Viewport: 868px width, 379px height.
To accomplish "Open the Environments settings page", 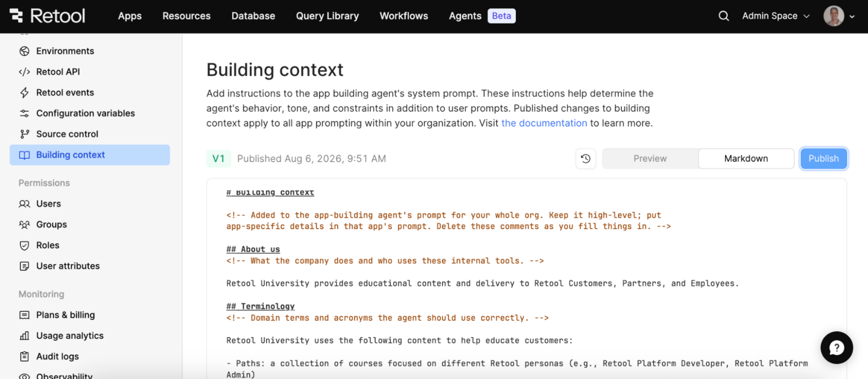I will pos(90,51).
